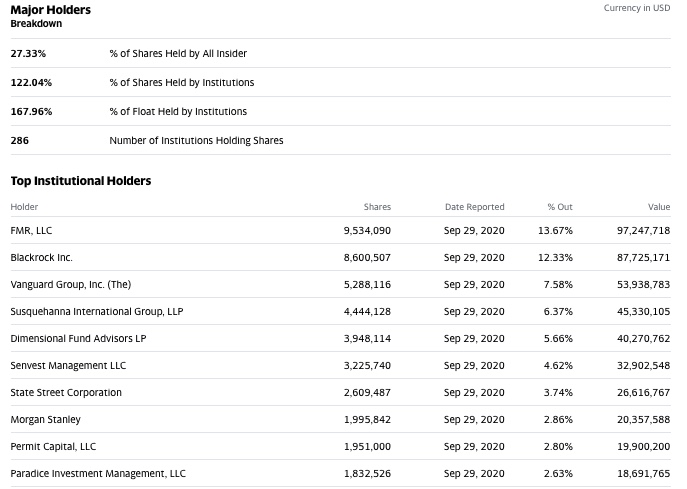Click the Currency in USD label

(x=637, y=8)
